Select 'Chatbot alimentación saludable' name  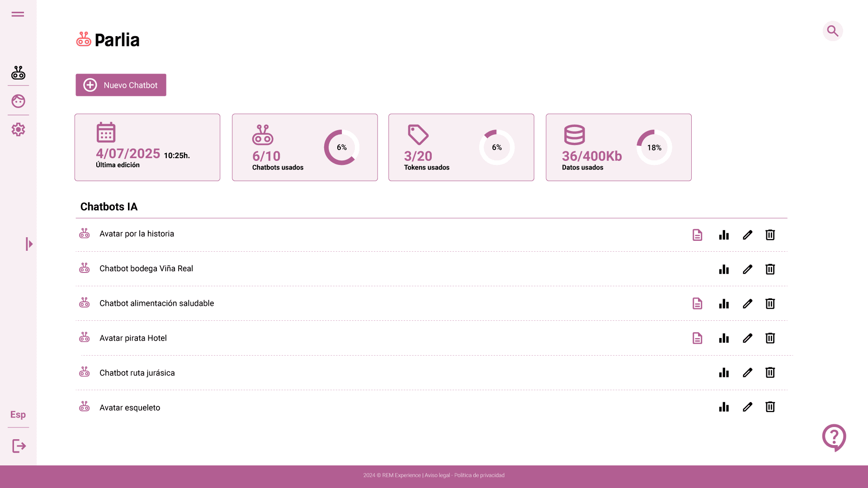point(156,303)
